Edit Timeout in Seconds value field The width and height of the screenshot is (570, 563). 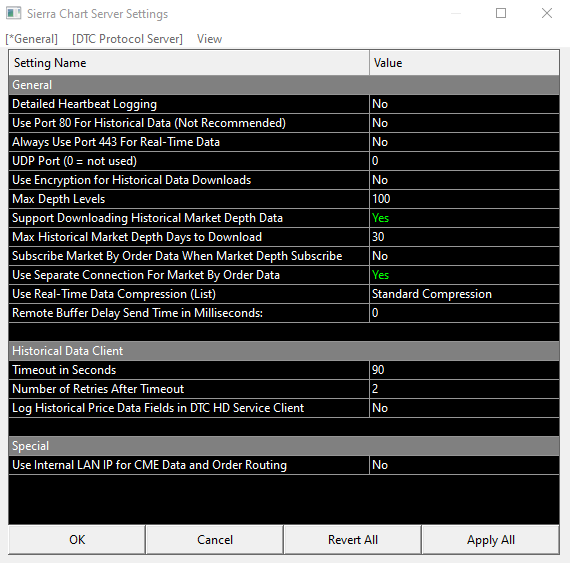[x=464, y=370]
